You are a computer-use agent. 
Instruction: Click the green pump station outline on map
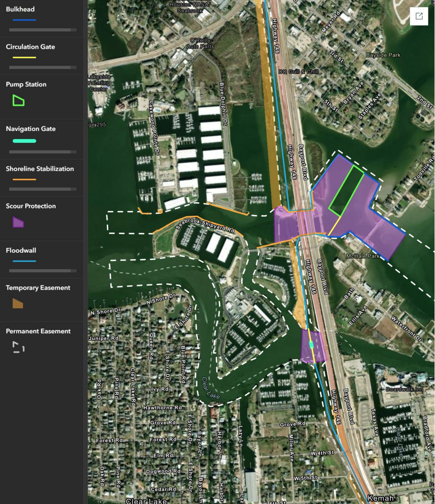point(347,190)
